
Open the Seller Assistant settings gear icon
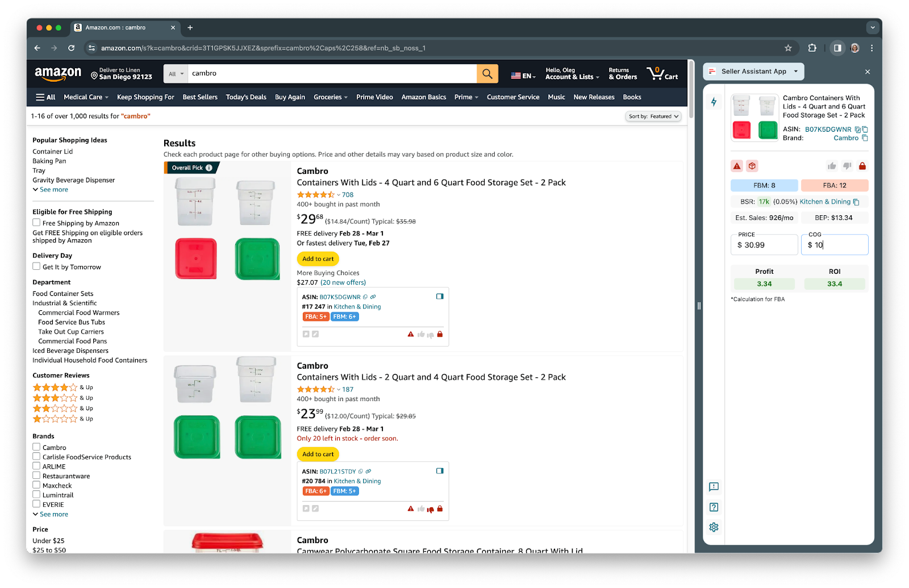pyautogui.click(x=714, y=527)
